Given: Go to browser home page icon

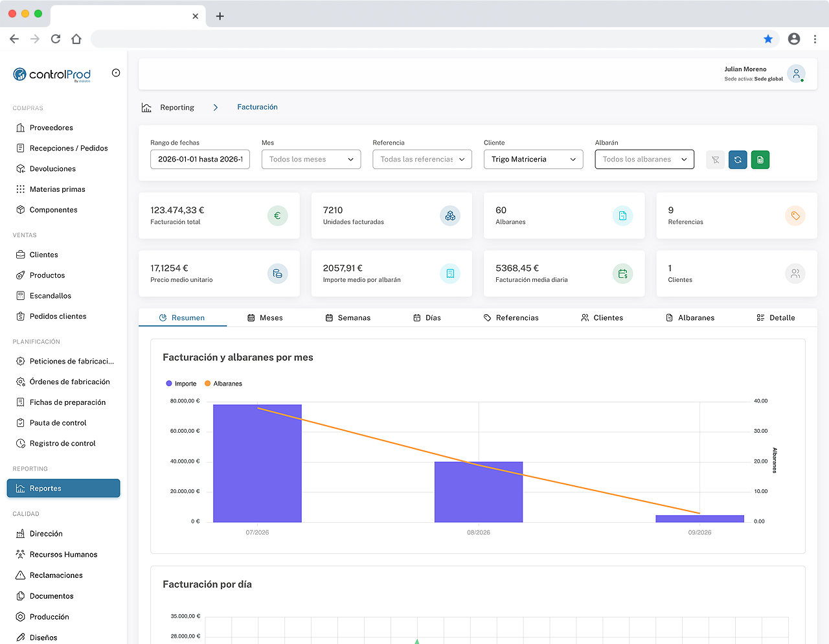Looking at the screenshot, I should pos(76,39).
